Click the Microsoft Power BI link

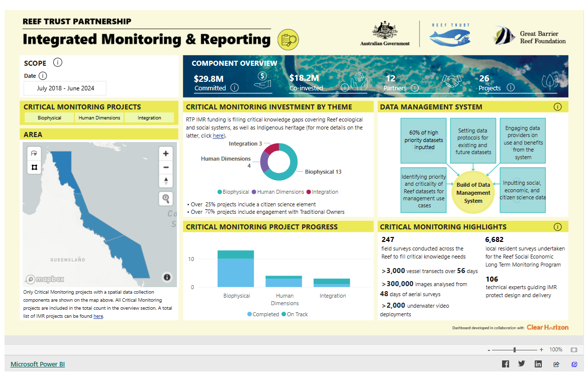tap(38, 364)
